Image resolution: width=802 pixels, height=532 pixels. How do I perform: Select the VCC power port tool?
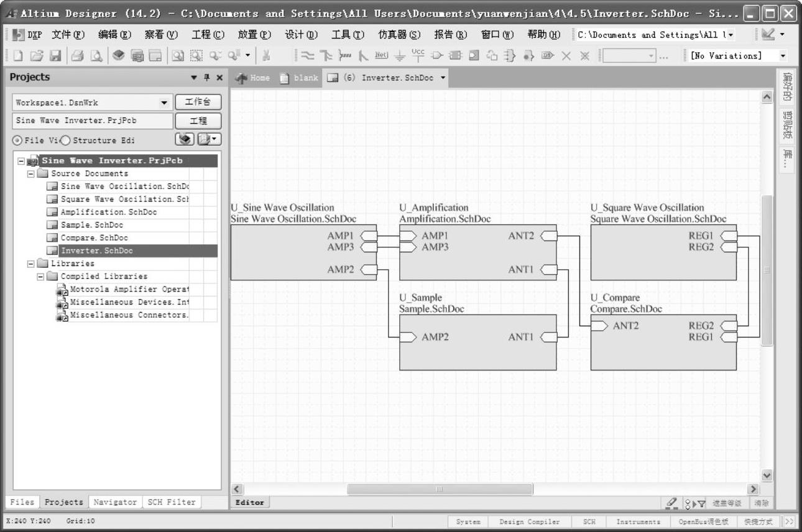coord(418,55)
